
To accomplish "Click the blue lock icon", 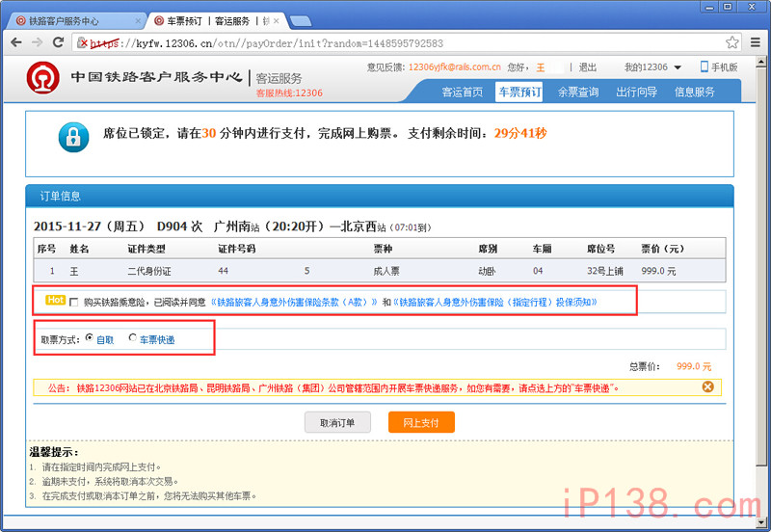I will coord(73,135).
